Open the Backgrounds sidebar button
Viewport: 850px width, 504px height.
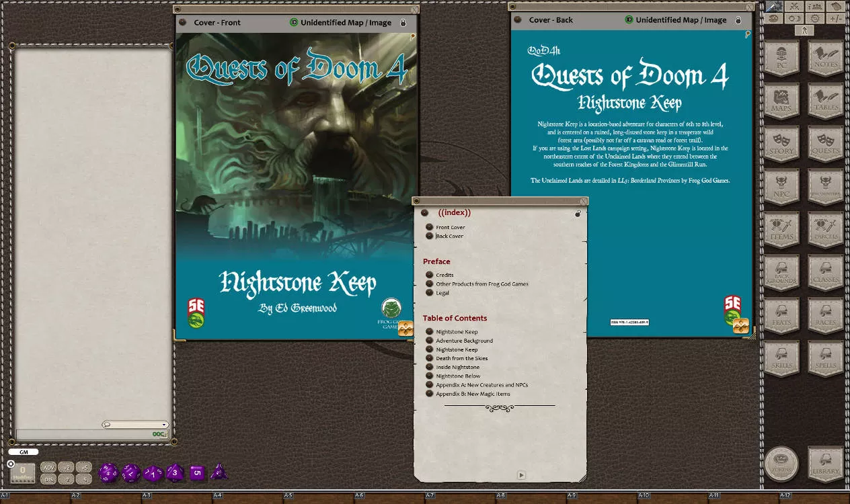click(781, 273)
